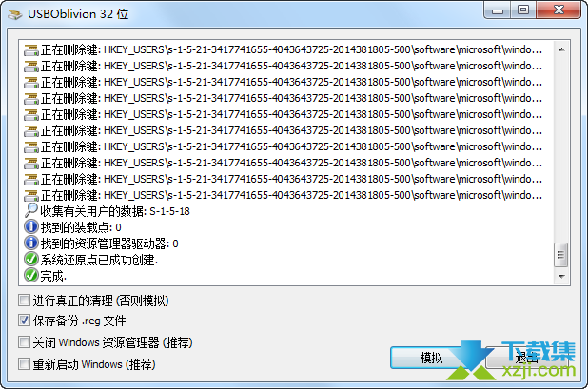Click the drive icon of the first log entry
The height and width of the screenshot is (389, 588).
[x=31, y=49]
